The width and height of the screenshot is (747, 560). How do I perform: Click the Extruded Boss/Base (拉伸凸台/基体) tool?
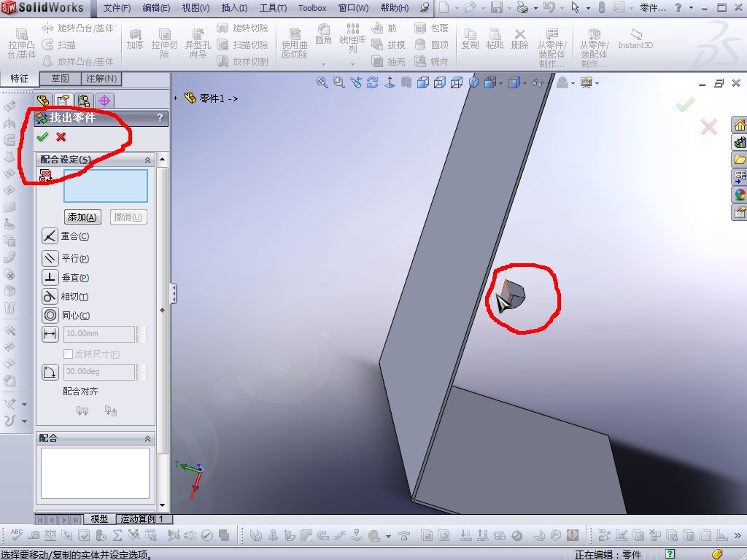22,43
